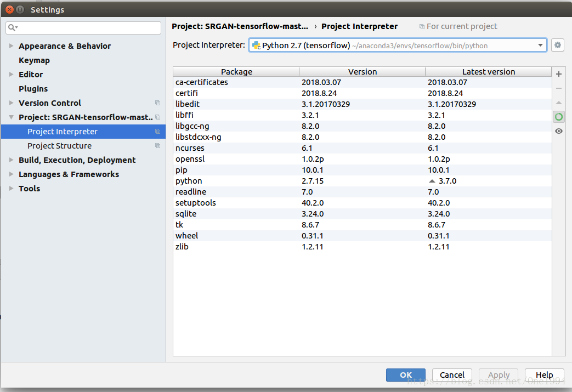Sort by the Latest version column header

[489, 71]
